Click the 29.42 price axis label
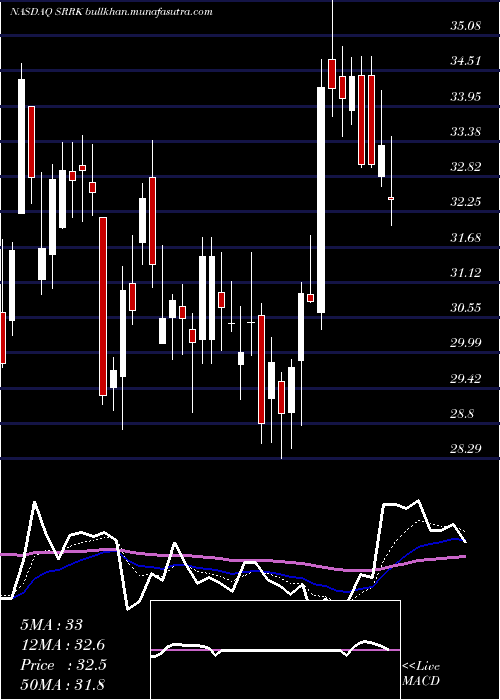This screenshot has height=700, width=500. coord(465,379)
